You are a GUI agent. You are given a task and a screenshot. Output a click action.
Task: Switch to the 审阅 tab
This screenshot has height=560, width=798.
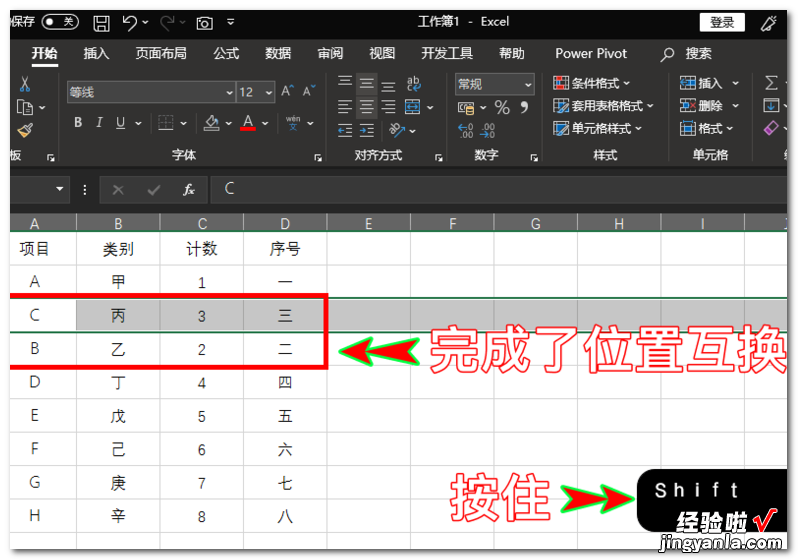pyautogui.click(x=330, y=53)
